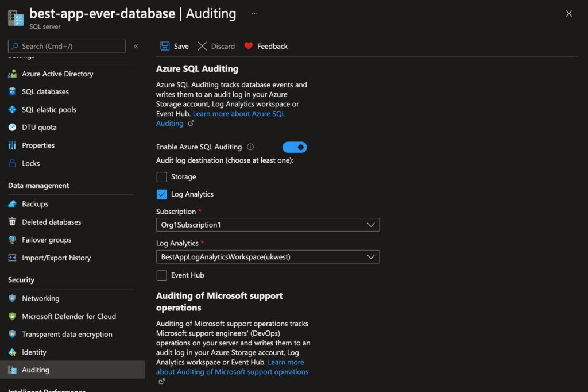Click the Failover groups globe icon

[13, 240]
